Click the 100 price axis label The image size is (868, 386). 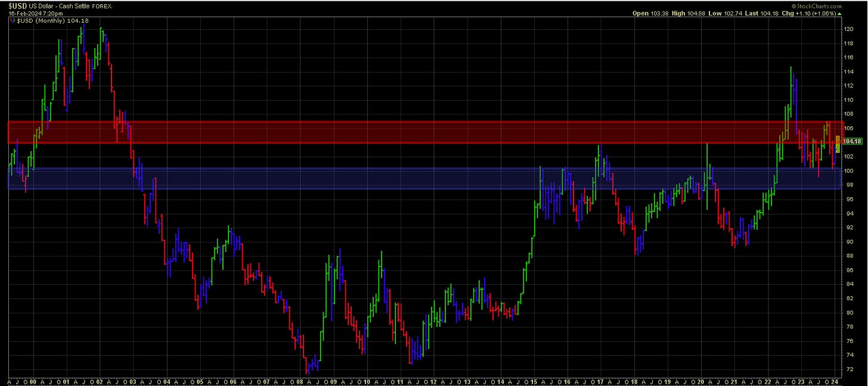click(x=849, y=171)
